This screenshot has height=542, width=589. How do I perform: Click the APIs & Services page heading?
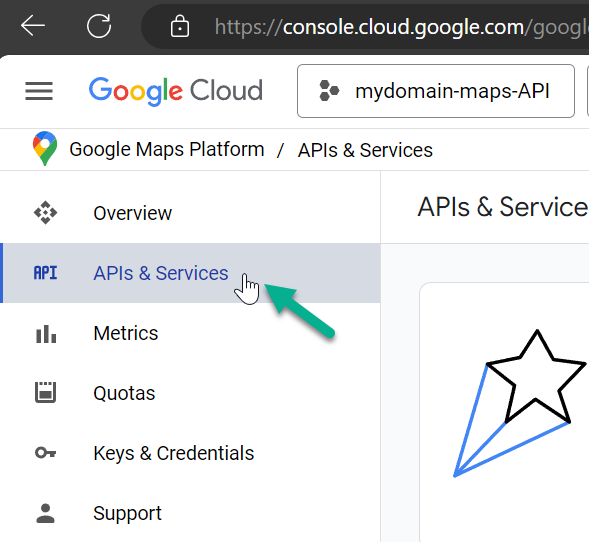tap(503, 207)
